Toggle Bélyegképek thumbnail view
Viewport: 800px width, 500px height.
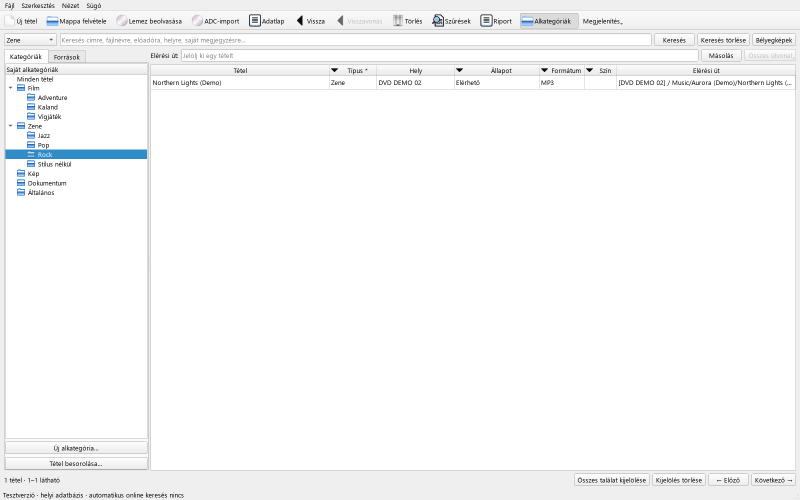point(774,40)
